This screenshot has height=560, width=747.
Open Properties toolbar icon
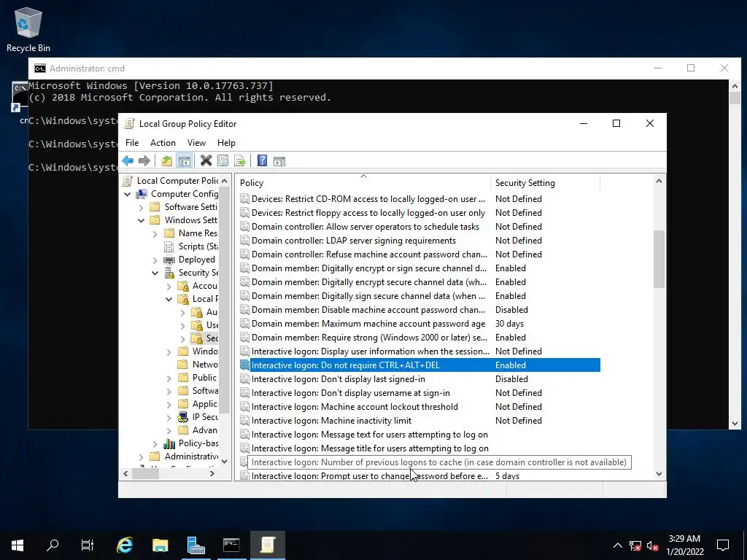pyautogui.click(x=222, y=161)
